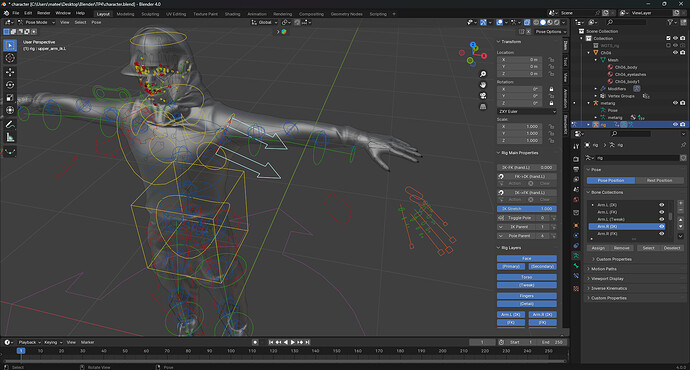Image resolution: width=690 pixels, height=370 pixels.
Task: Adjust the IK-FK (hand.L) slider
Action: coord(527,168)
